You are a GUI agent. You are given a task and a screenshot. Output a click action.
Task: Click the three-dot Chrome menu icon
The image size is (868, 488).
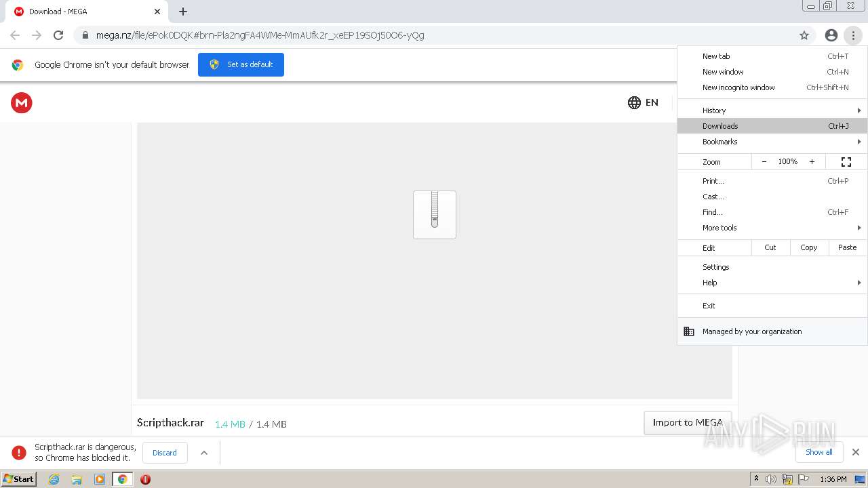[853, 35]
